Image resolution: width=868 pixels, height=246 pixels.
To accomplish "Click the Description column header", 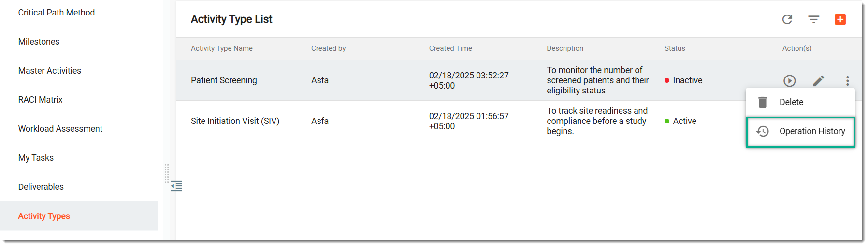I will tap(565, 48).
